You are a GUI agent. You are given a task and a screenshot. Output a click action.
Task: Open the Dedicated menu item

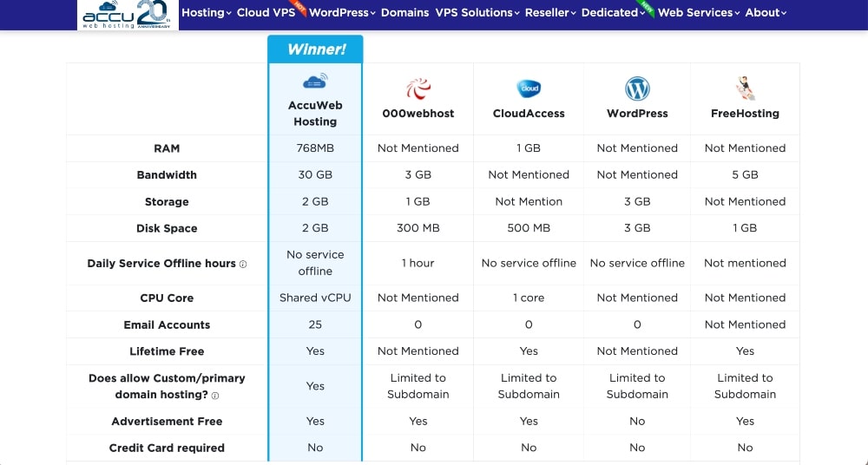[613, 13]
